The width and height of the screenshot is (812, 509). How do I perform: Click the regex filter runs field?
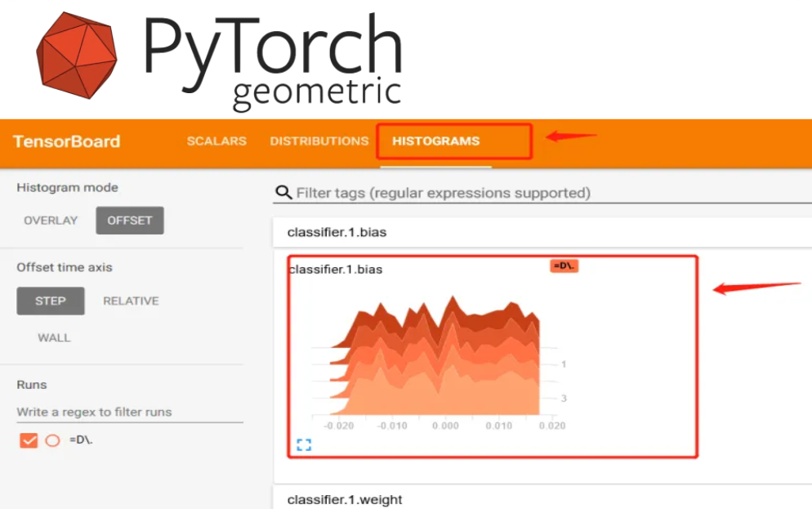pos(129,412)
